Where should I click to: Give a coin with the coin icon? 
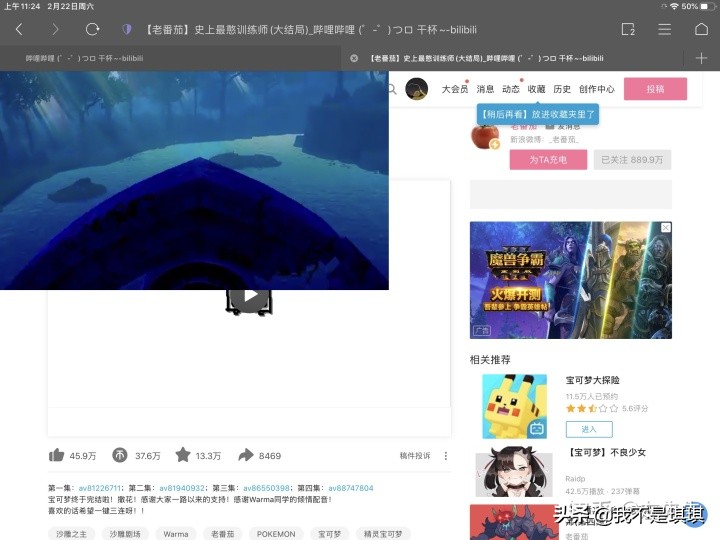(x=120, y=455)
